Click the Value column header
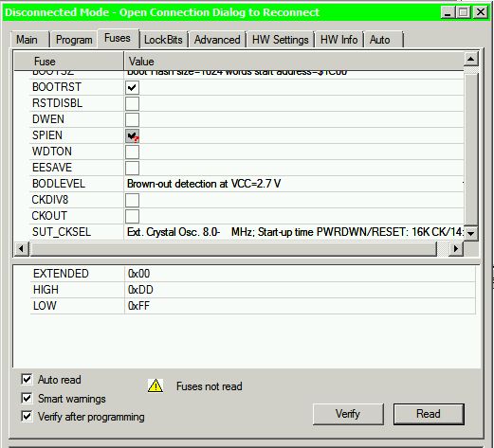Viewport: 494px width, 448px height. (x=294, y=62)
